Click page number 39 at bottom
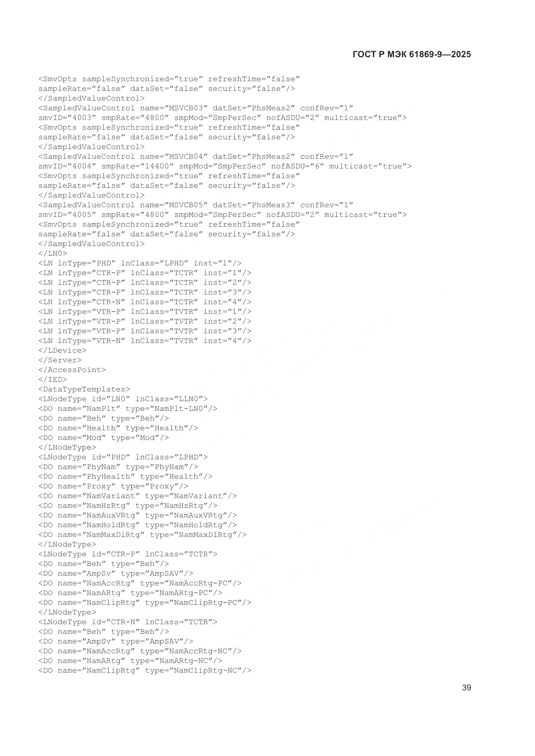535x756 pixels. tap(466, 687)
